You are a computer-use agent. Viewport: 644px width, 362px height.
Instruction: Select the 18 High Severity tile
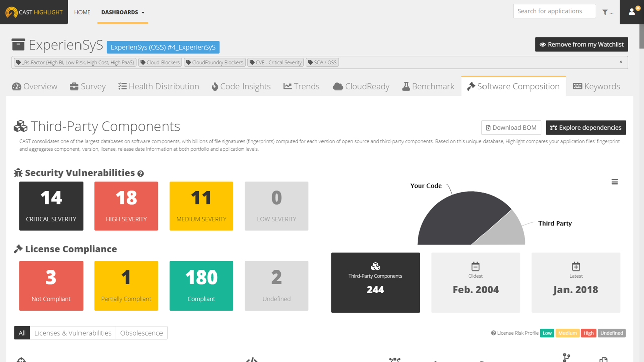point(126,206)
